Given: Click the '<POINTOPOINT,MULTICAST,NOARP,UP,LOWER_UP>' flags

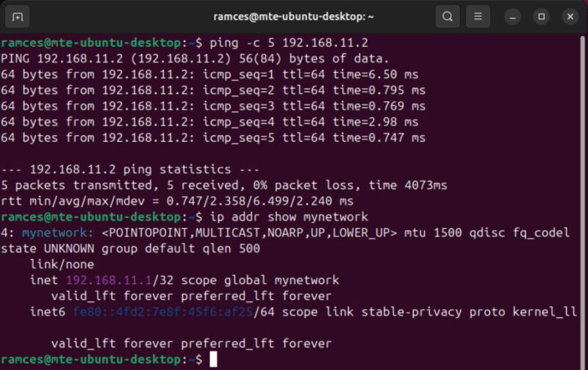Looking at the screenshot, I should coord(249,233).
